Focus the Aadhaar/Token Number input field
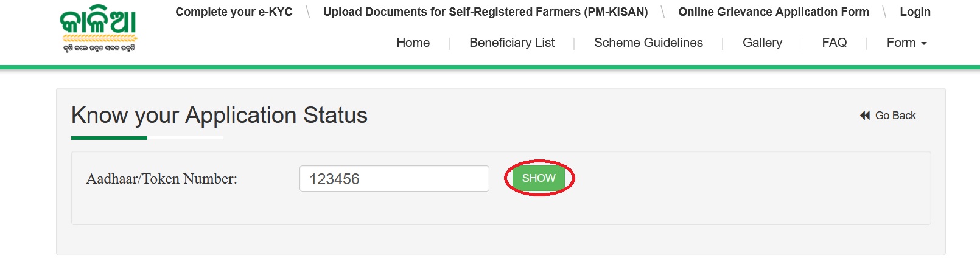 [x=394, y=179]
